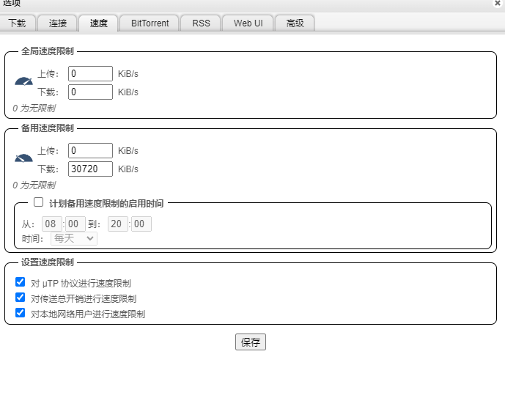Click the global upload limit field
The width and height of the screenshot is (505, 420).
(90, 74)
